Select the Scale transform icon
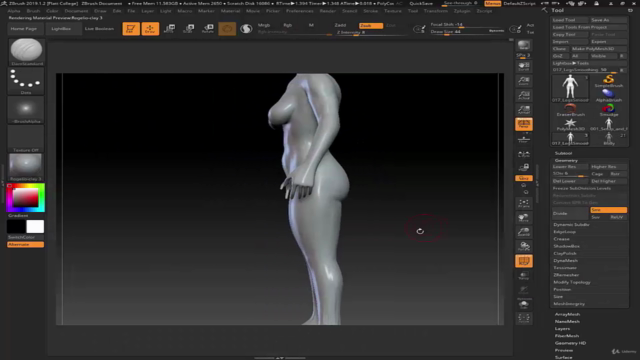 pos(189,29)
